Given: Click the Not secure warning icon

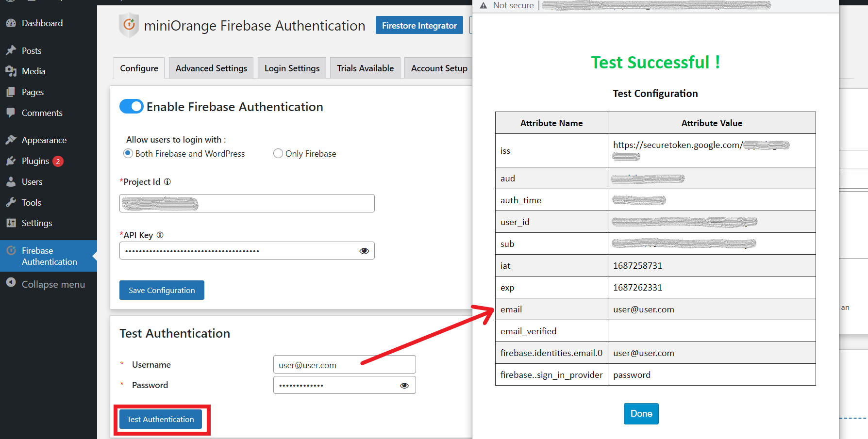Looking at the screenshot, I should point(483,5).
